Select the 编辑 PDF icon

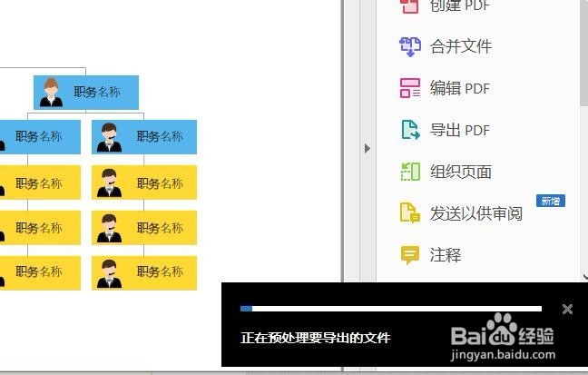[410, 88]
